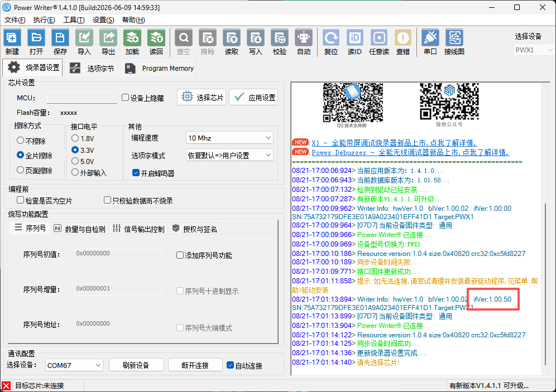Switch to 信号输出控制 tab
The image size is (556, 392).
click(x=138, y=229)
